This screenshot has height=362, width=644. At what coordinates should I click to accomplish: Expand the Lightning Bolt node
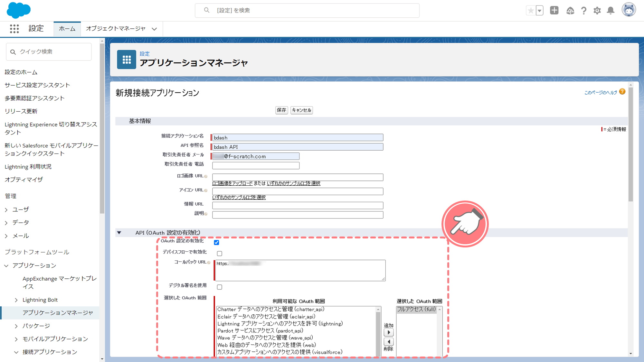coord(16,300)
